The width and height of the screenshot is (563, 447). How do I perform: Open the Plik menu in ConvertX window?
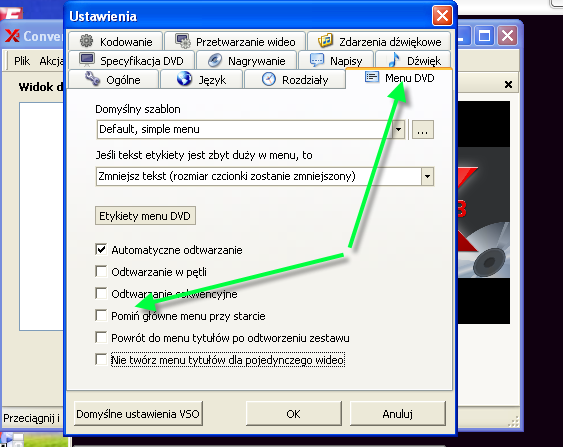click(22, 61)
